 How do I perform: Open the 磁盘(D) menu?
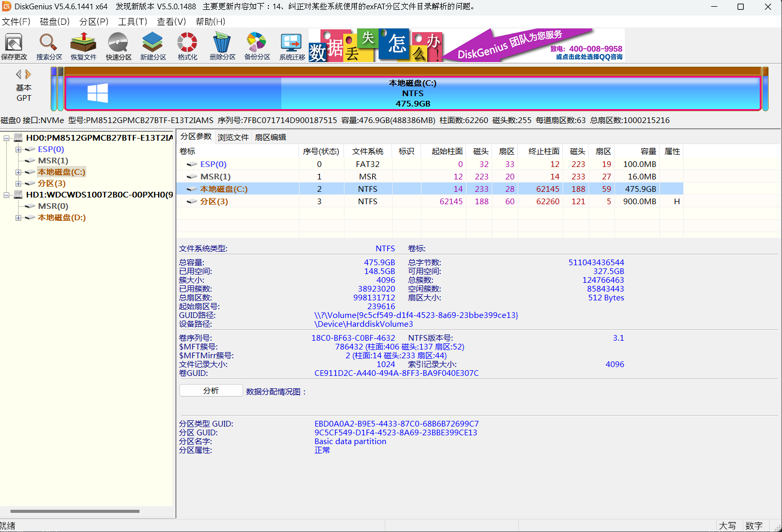coord(55,22)
